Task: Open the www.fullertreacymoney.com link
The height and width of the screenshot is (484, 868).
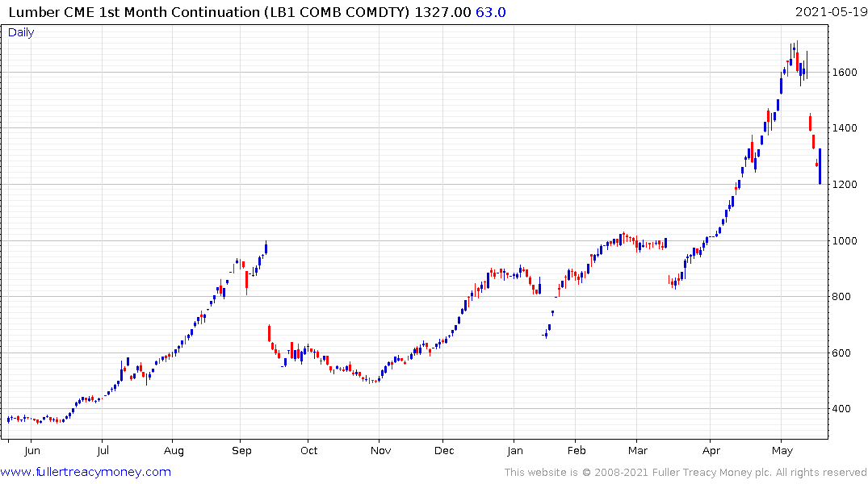Action: (86, 472)
